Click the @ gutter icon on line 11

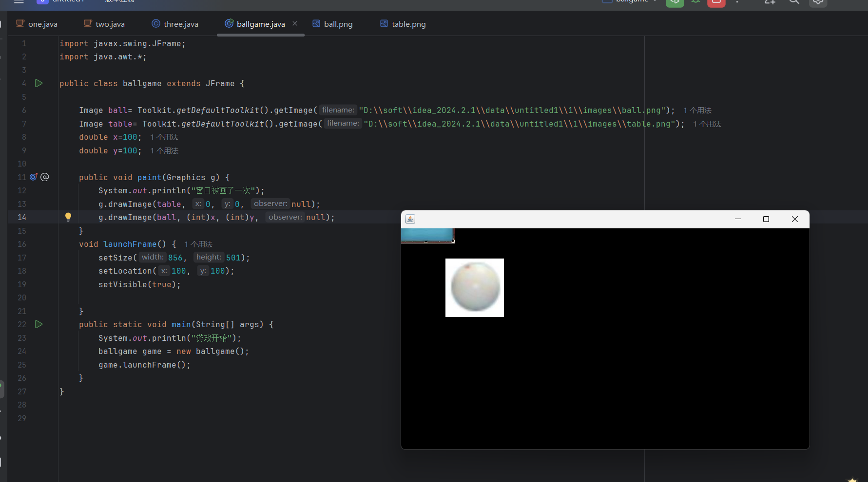[45, 177]
